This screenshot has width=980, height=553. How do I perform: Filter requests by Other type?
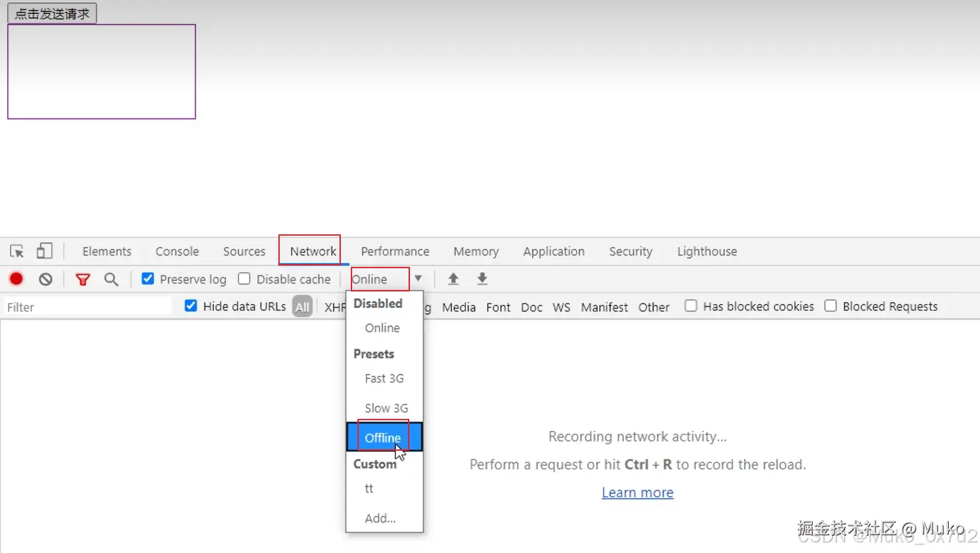pyautogui.click(x=654, y=307)
